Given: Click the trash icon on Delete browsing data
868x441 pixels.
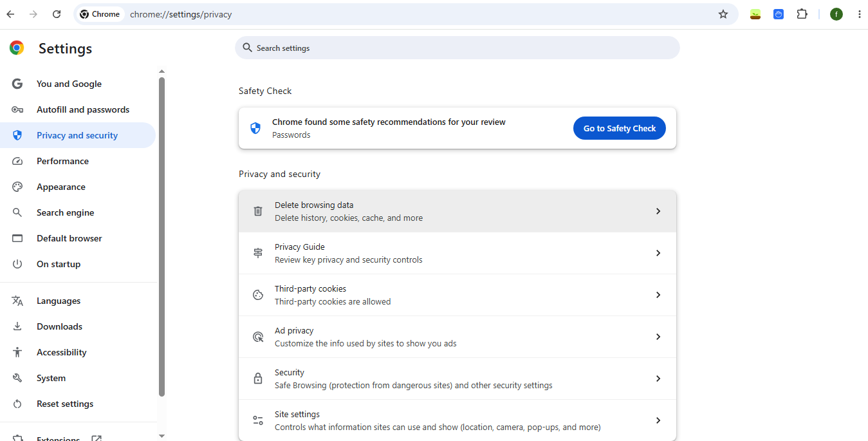Looking at the screenshot, I should click(258, 211).
